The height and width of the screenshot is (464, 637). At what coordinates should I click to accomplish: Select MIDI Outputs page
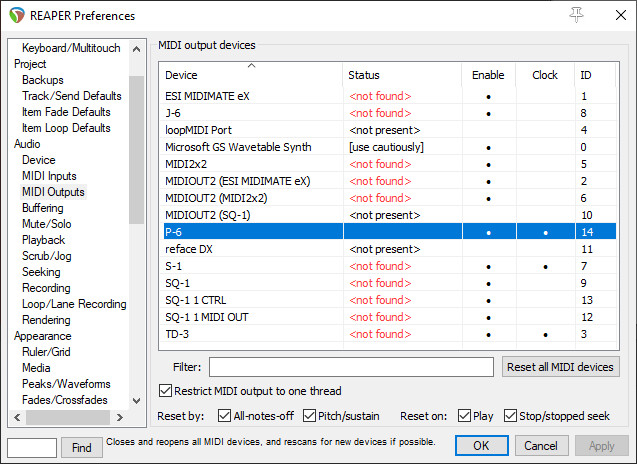click(53, 192)
